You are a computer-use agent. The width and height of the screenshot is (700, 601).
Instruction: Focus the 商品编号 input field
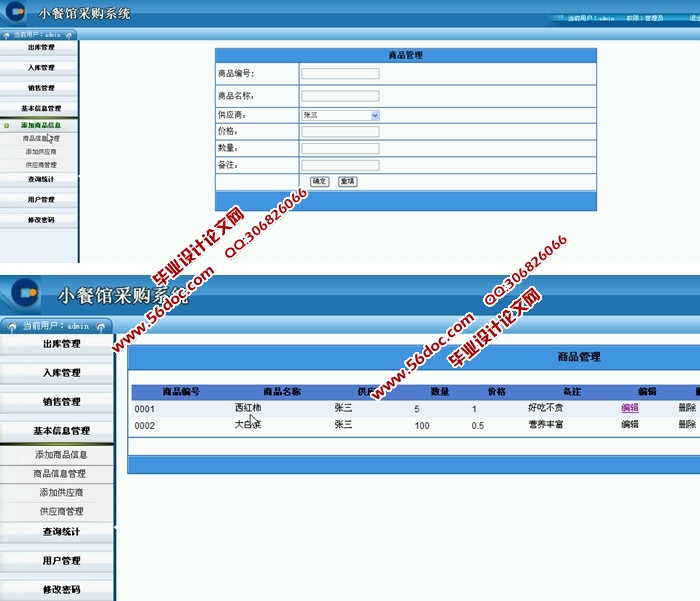click(x=340, y=73)
